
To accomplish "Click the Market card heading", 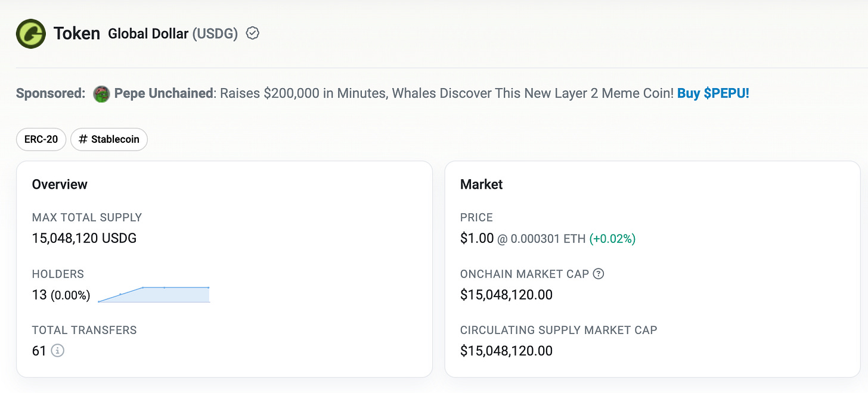I will pos(481,185).
